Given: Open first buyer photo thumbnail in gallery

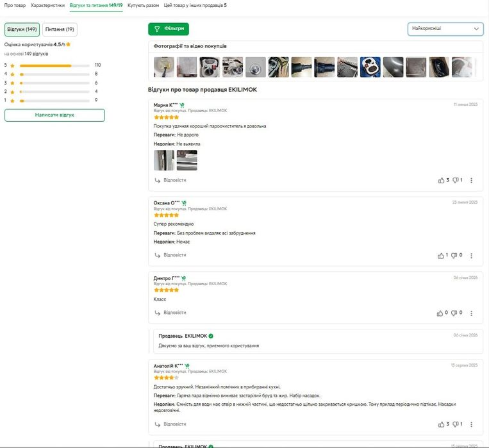Looking at the screenshot, I should tap(163, 67).
